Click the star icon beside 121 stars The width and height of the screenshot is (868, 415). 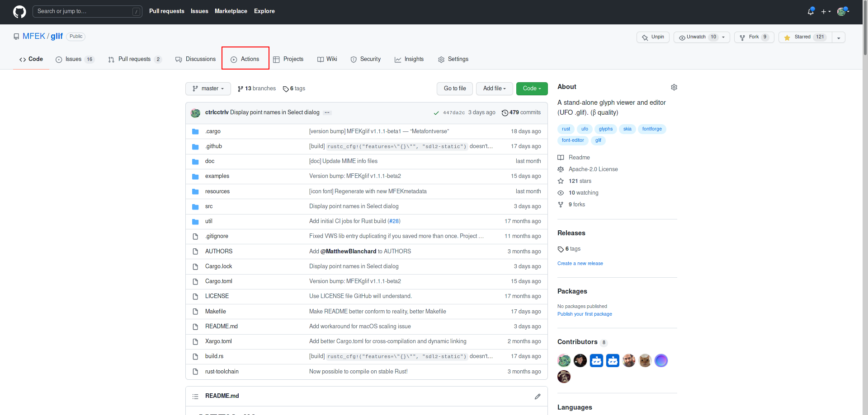[561, 181]
